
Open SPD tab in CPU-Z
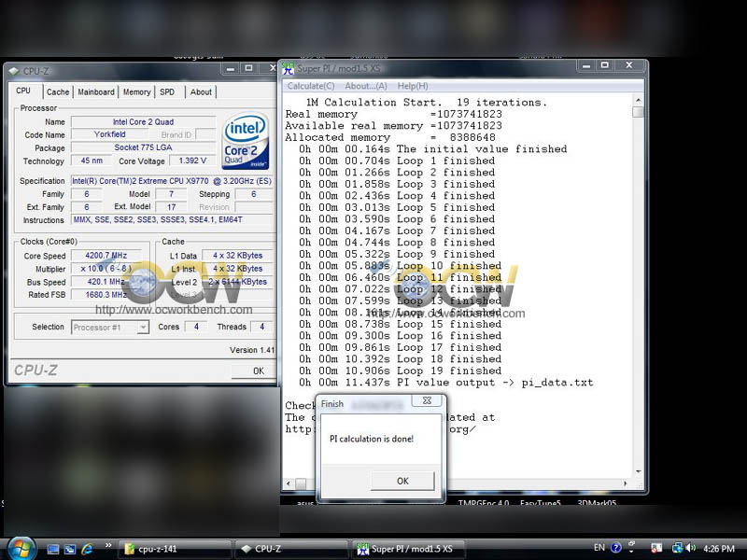[167, 91]
